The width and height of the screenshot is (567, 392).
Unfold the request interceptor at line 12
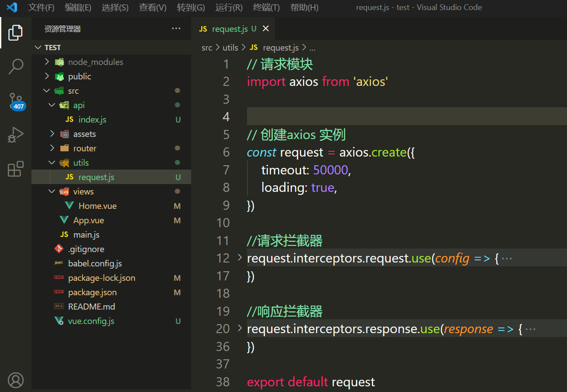(x=239, y=258)
